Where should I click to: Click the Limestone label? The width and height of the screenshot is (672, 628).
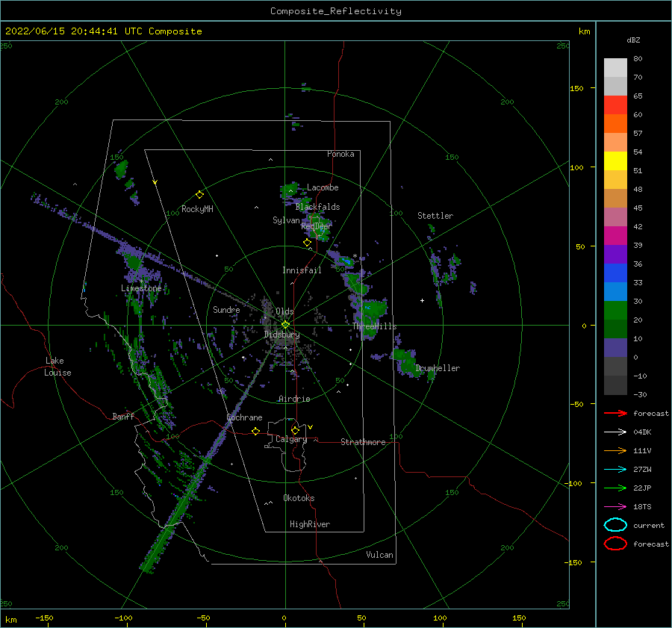coord(141,288)
